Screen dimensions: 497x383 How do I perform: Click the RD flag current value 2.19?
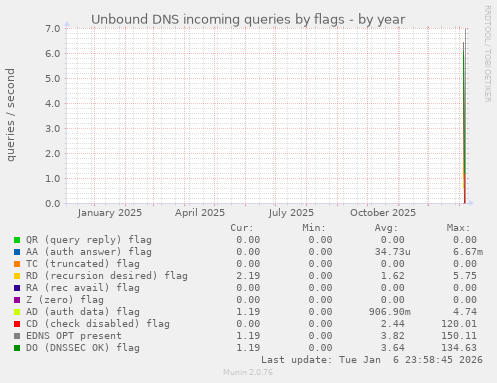248,276
